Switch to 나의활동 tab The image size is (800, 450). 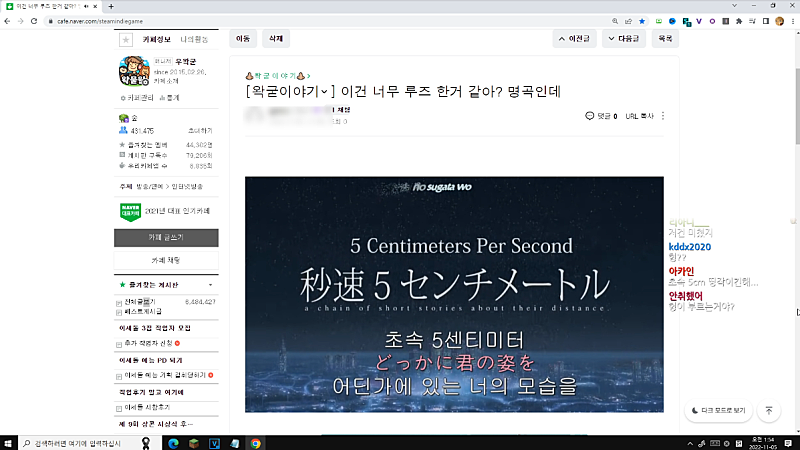[x=194, y=39]
